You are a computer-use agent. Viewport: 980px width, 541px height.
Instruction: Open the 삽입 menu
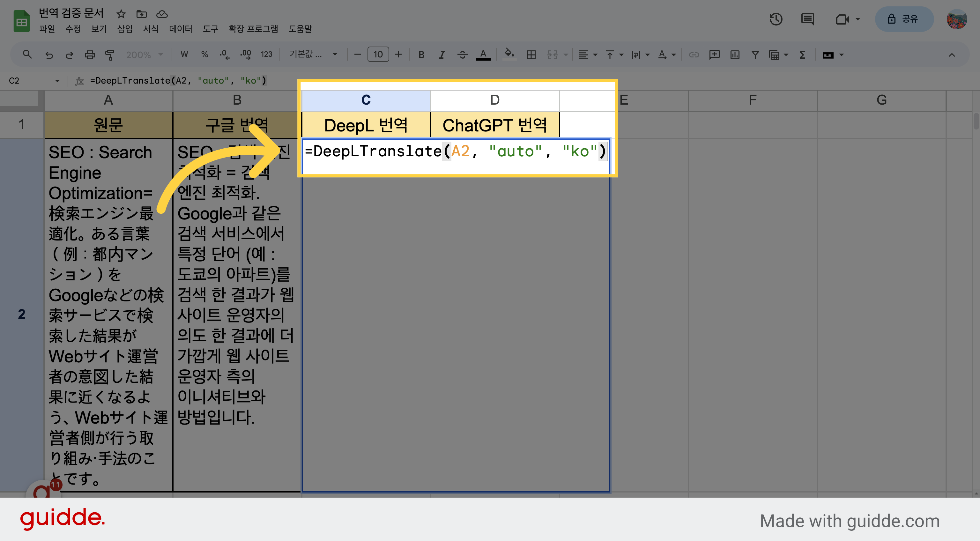[x=125, y=29]
